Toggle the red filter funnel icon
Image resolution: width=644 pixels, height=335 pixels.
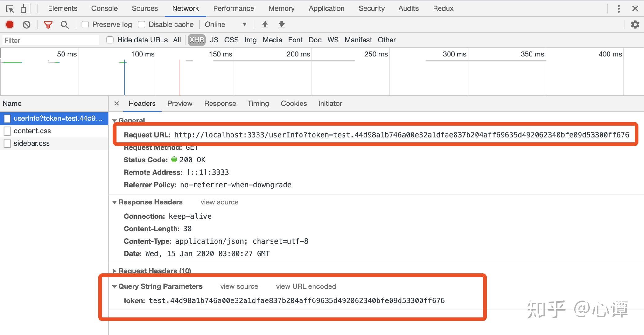coord(48,25)
